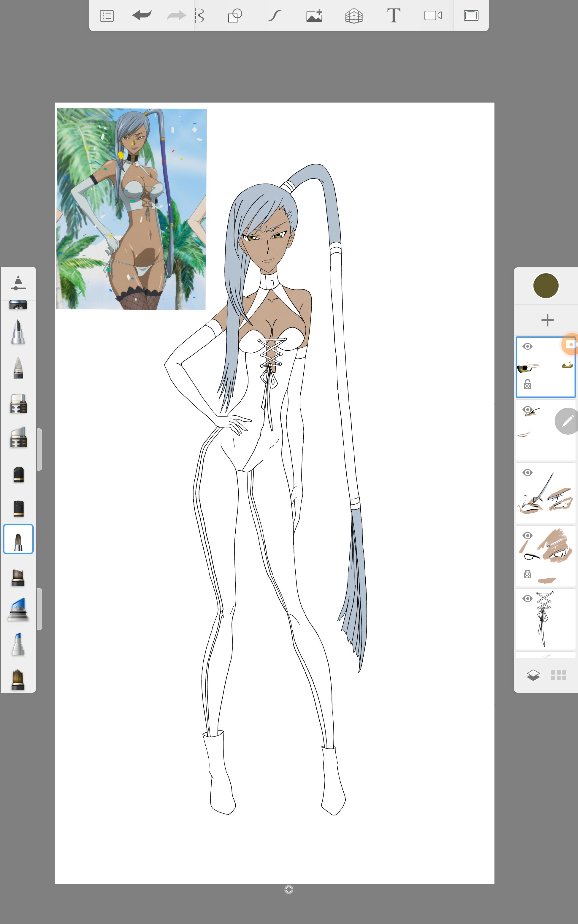Select the Text tool
The width and height of the screenshot is (578, 924).
(x=394, y=16)
